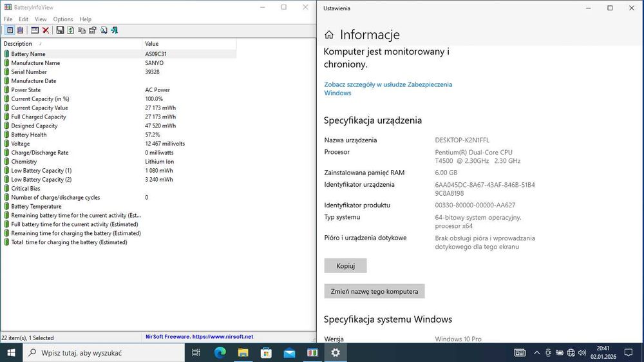Select the Show Battery Information toolbar icon
The height and width of the screenshot is (362, 644).
[10, 30]
